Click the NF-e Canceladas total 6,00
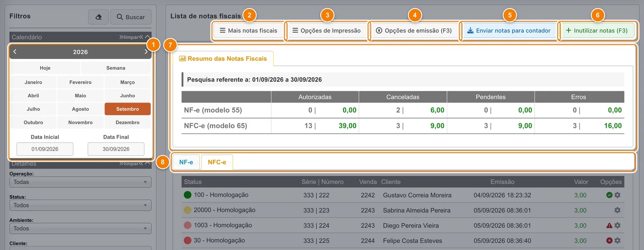 (437, 110)
